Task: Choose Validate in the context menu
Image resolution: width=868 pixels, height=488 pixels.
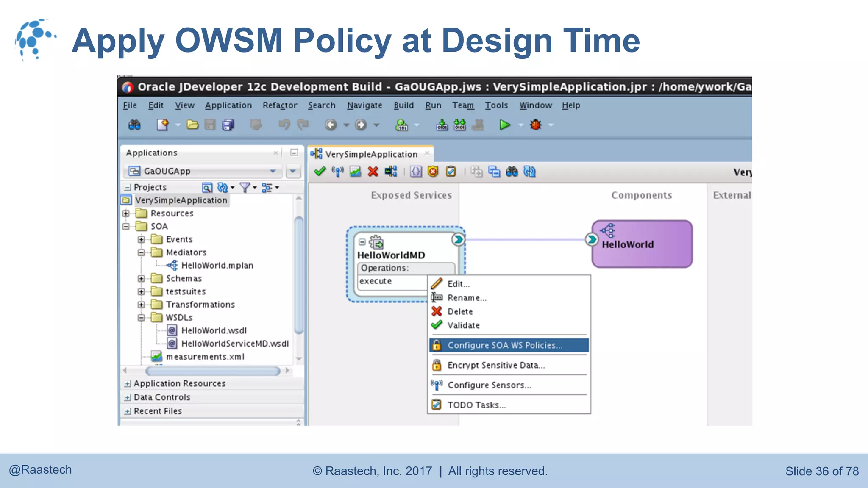Action: 509,325
